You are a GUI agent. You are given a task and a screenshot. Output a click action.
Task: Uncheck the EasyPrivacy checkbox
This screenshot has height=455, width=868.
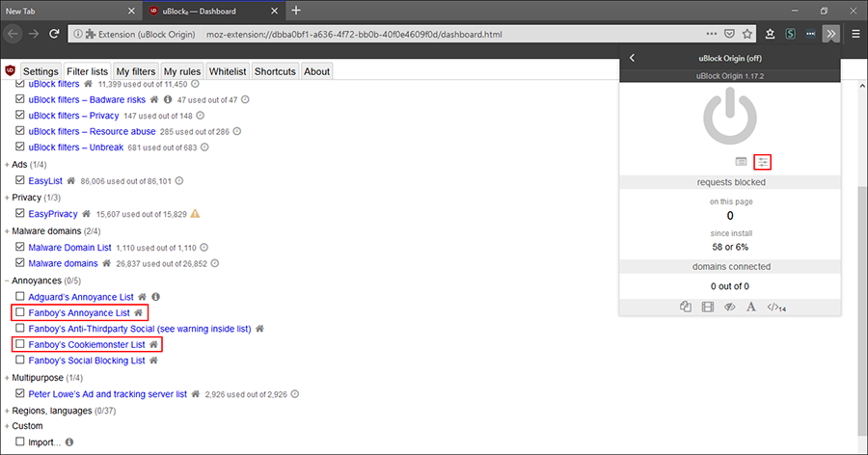click(x=20, y=213)
